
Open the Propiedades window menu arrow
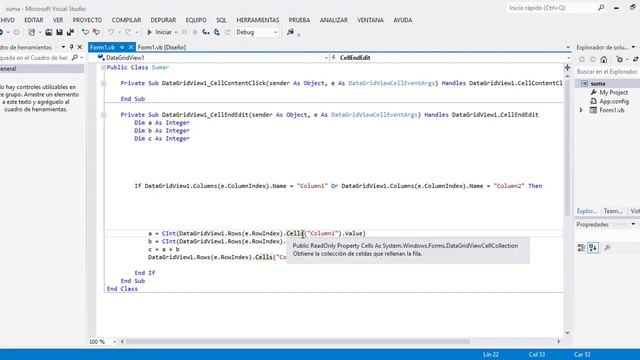633,224
